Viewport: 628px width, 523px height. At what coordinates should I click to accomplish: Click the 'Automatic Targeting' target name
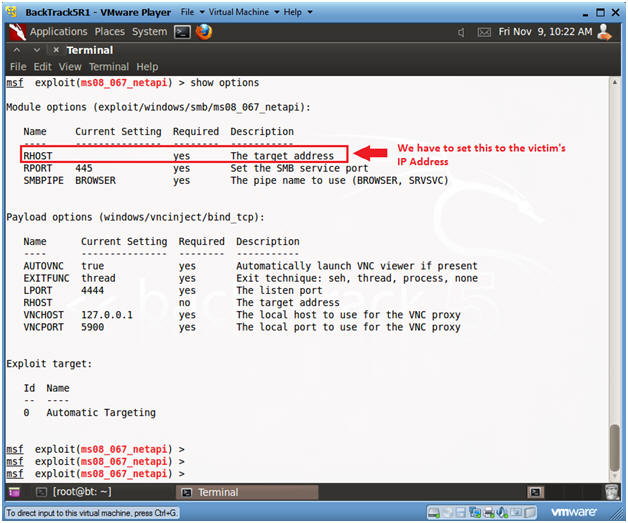tap(101, 412)
